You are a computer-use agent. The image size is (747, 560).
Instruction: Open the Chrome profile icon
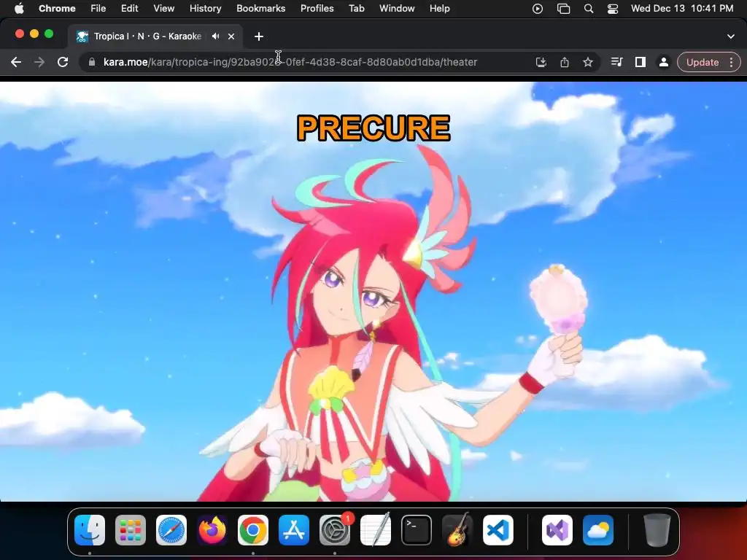[663, 62]
